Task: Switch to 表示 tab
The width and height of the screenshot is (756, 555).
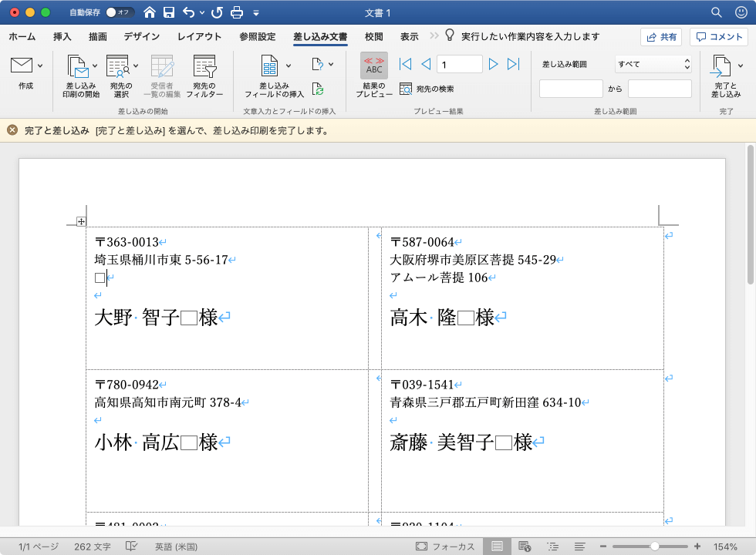Action: coord(410,37)
